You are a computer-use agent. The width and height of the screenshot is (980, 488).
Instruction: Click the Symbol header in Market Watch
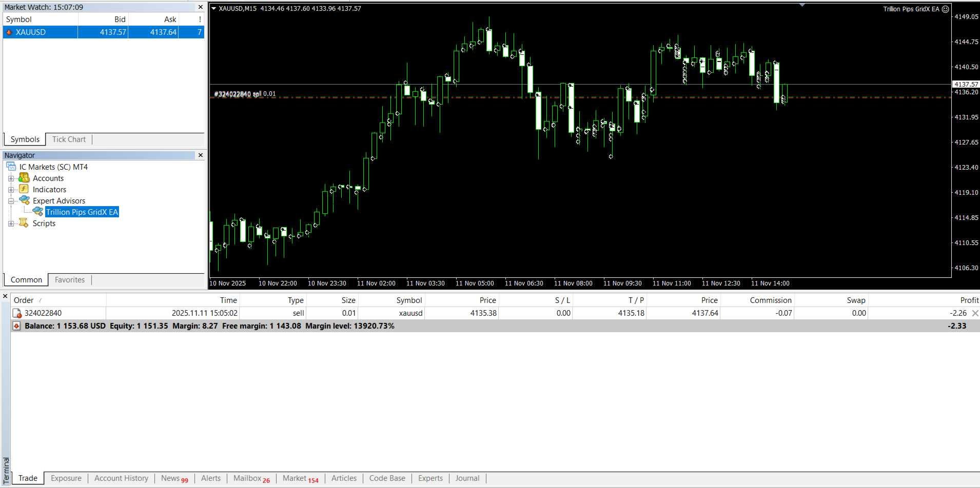click(x=41, y=19)
